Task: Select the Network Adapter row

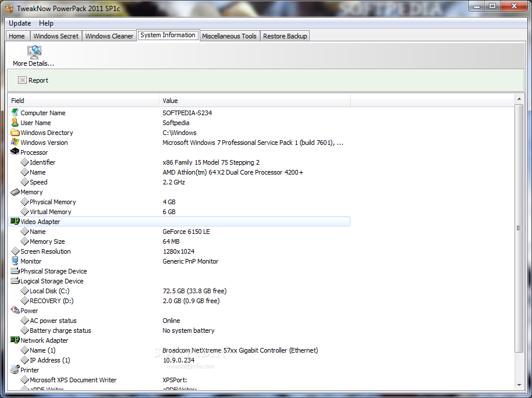Action: point(179,340)
